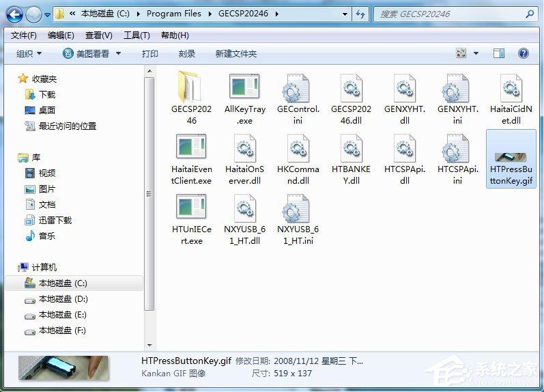Refresh the folder with the refresh button
Viewport: 544px width, 392px height.
pyautogui.click(x=360, y=14)
